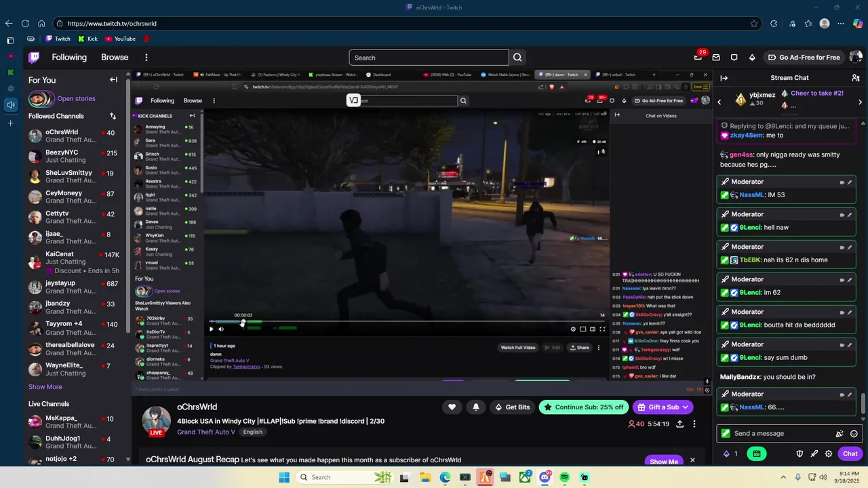868x488 pixels.
Task: Play the embedded clip video
Action: [212, 329]
